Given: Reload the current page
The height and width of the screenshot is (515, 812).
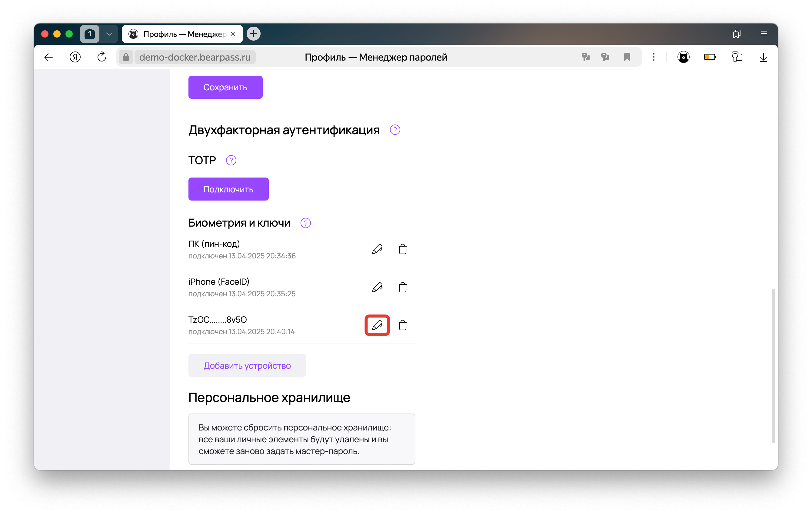Looking at the screenshot, I should pos(102,57).
